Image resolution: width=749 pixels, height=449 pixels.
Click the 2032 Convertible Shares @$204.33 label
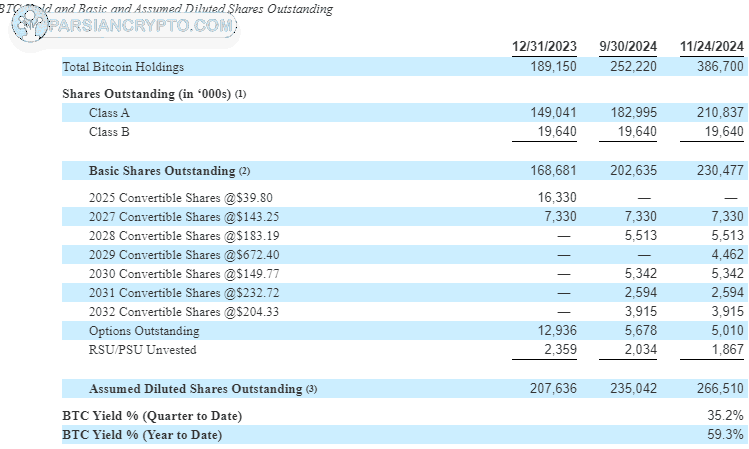[x=184, y=312]
